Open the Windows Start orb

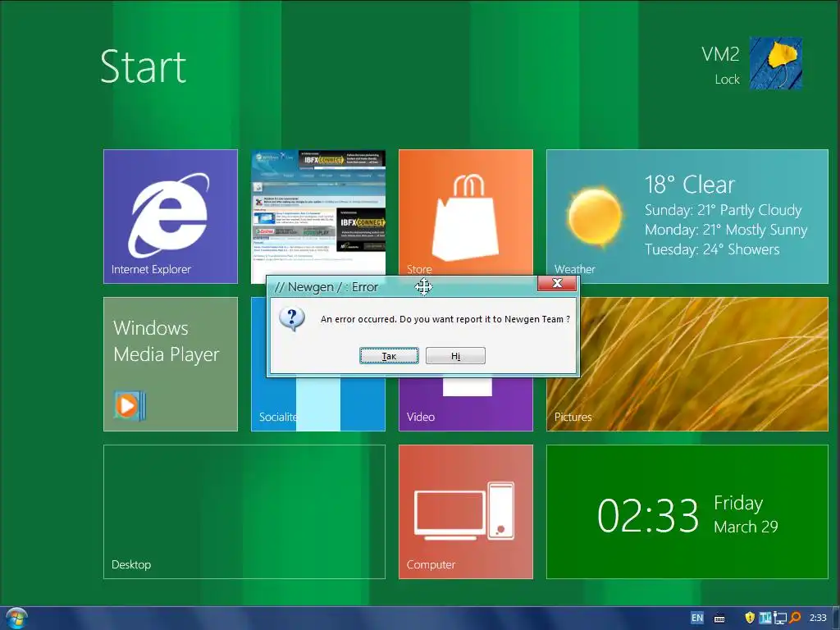click(16, 619)
